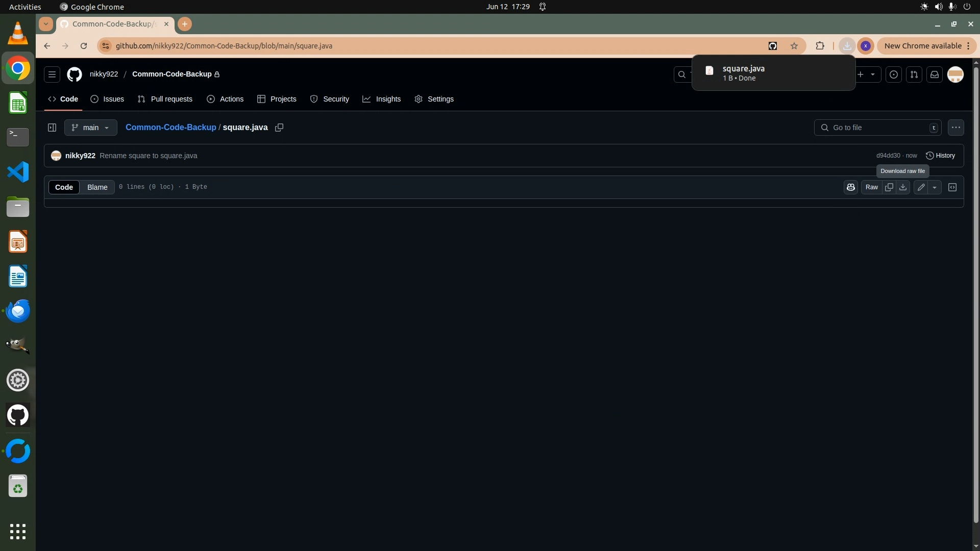The width and height of the screenshot is (980, 551).
Task: Switch to Code view toggle
Action: click(x=64, y=187)
